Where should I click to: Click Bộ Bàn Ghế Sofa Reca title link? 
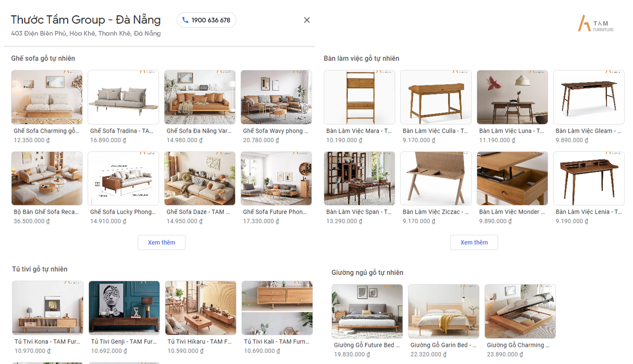pyautogui.click(x=46, y=212)
